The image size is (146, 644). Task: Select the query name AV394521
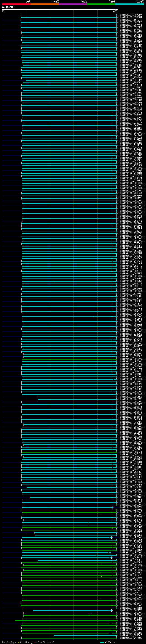pos(8,8)
